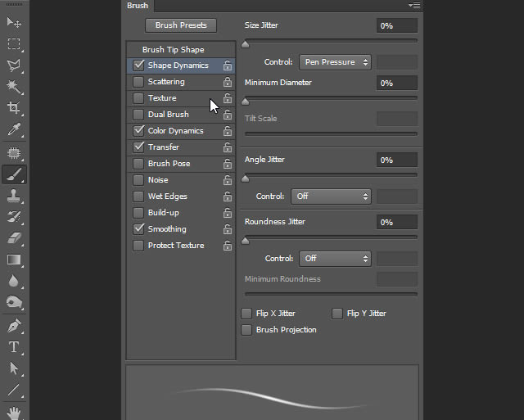Click the Angle Jitter slider handle
524x420 pixels.
[x=246, y=178]
